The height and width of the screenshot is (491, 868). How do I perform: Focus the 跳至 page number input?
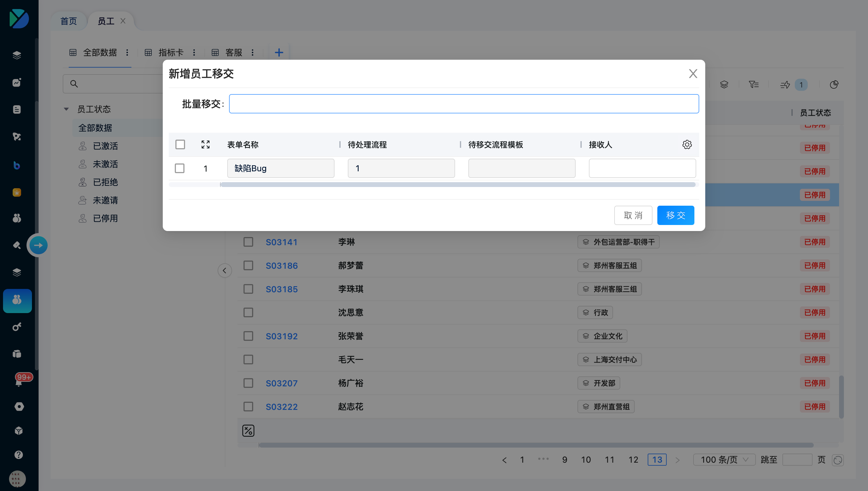point(797,460)
